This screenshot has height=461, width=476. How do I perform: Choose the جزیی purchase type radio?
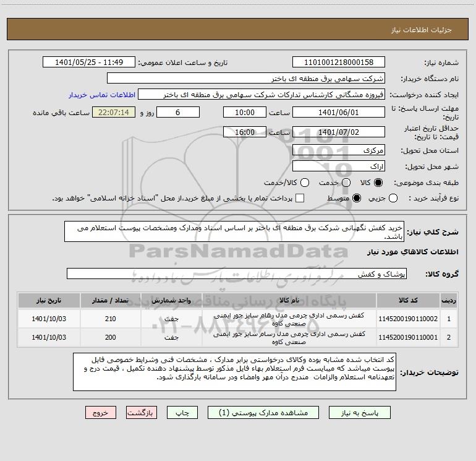(393, 198)
